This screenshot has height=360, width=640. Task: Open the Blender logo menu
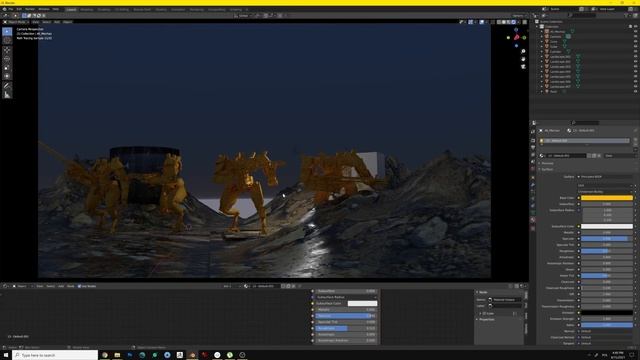(4, 9)
